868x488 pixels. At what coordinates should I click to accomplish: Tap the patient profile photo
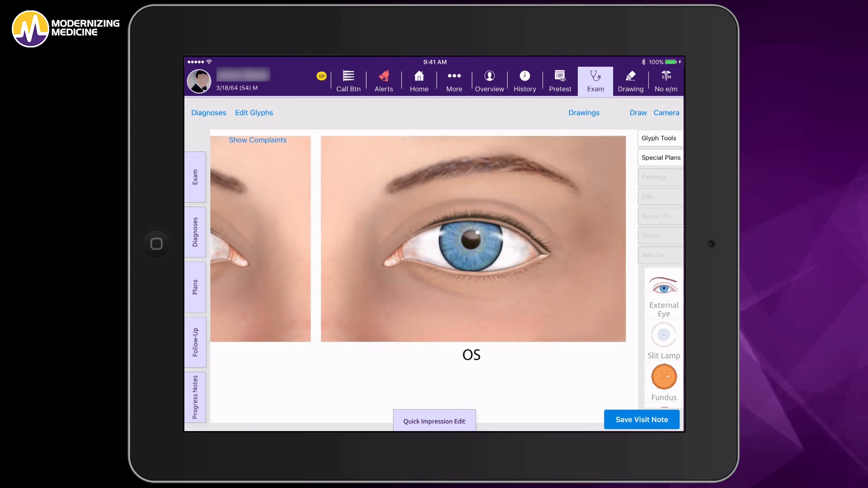click(199, 81)
